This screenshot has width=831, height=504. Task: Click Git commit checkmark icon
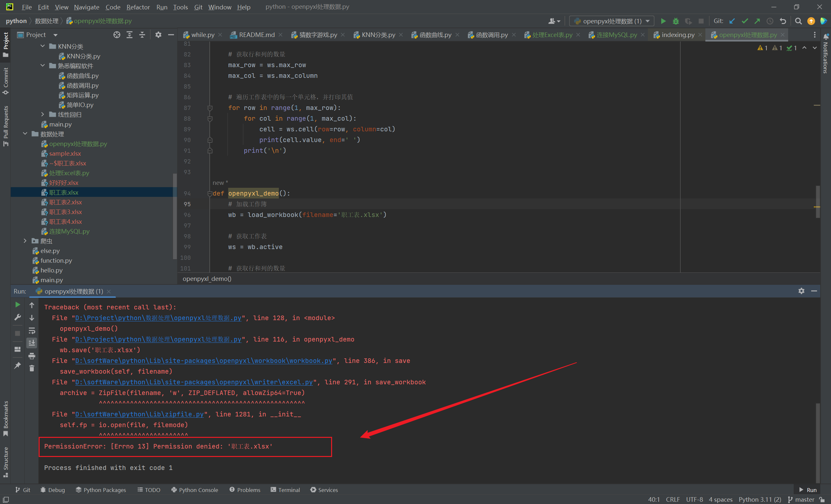click(745, 21)
